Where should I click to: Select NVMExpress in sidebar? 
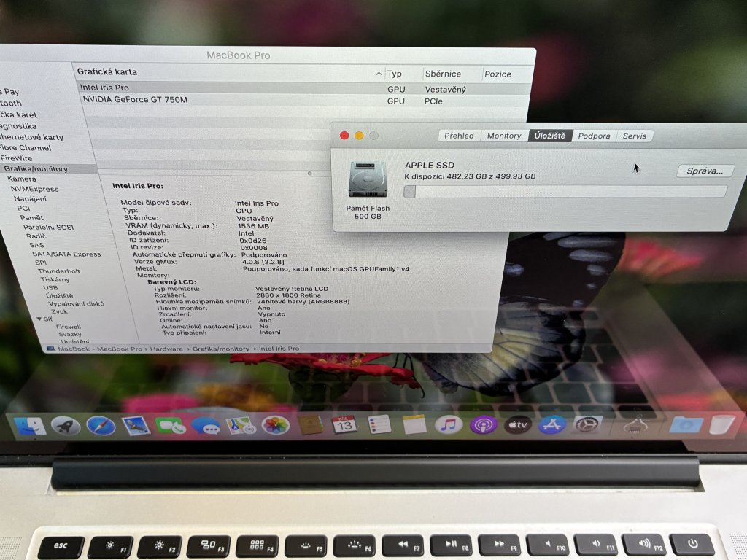(34, 189)
